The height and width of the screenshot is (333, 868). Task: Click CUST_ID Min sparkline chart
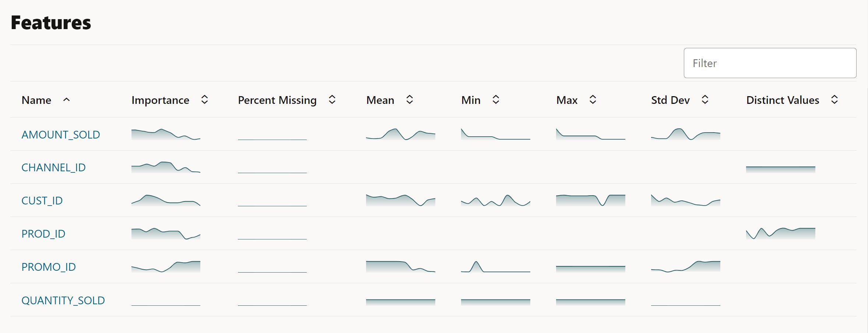(x=495, y=200)
